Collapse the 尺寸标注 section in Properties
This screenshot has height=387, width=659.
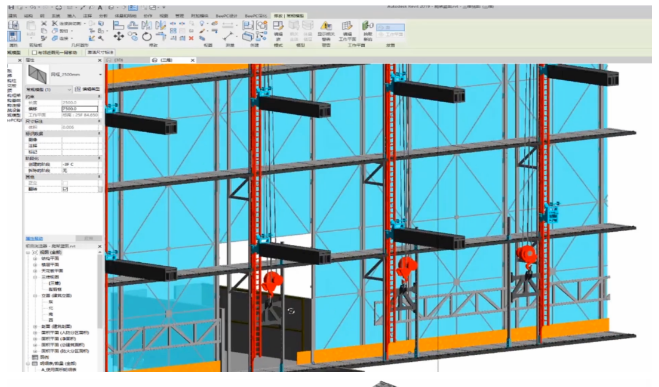[100, 121]
